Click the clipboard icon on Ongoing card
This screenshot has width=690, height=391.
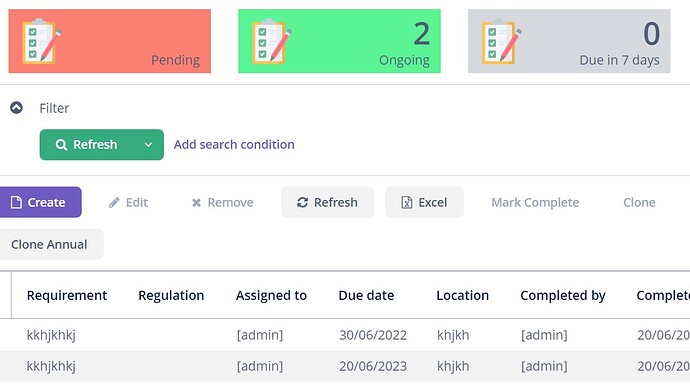point(272,41)
